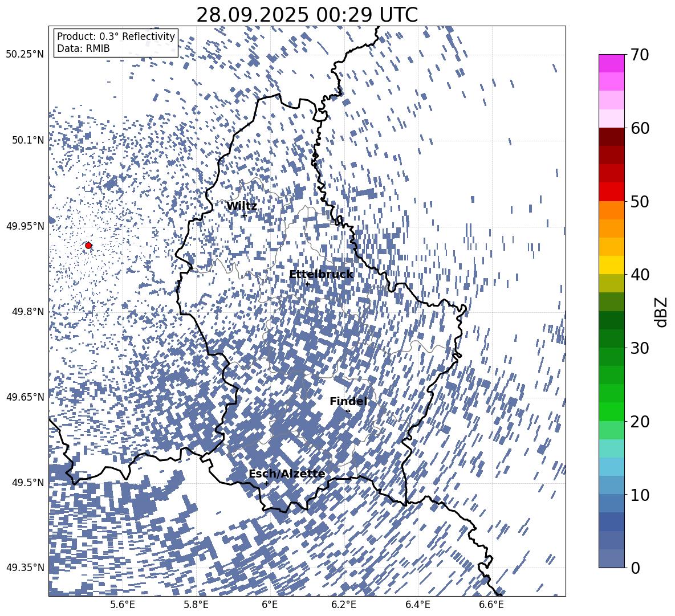
Task: Click the 6.2°E longitude label
Action: [x=344, y=605]
